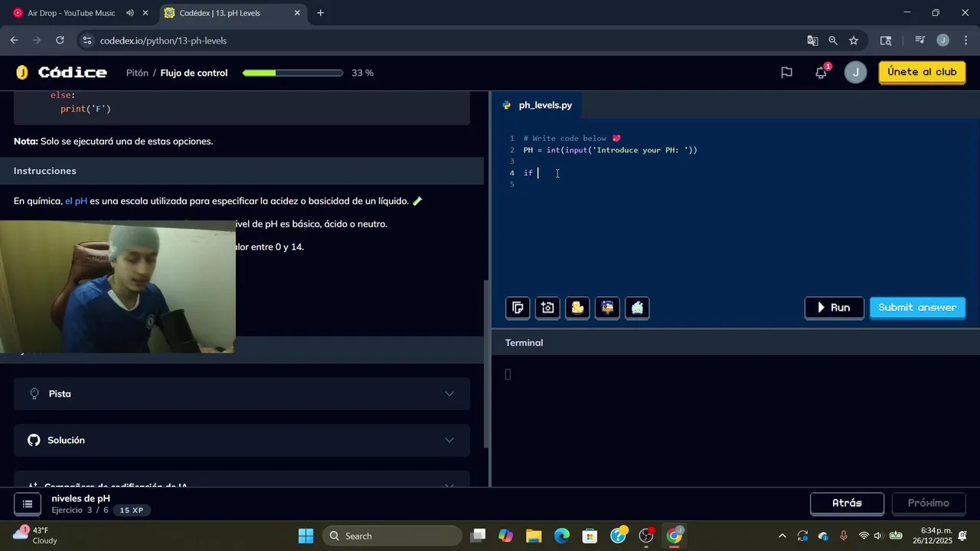
Task: Copy code with the copy icon
Action: [x=518, y=308]
